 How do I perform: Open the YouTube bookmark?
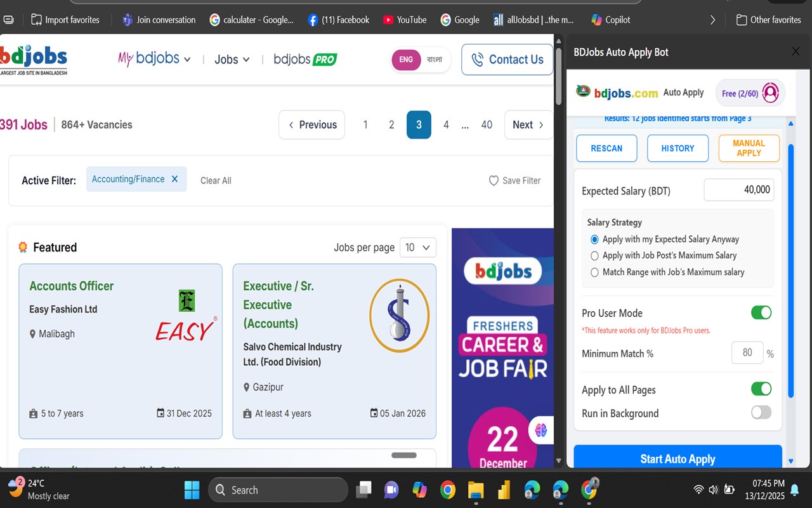[x=405, y=20]
